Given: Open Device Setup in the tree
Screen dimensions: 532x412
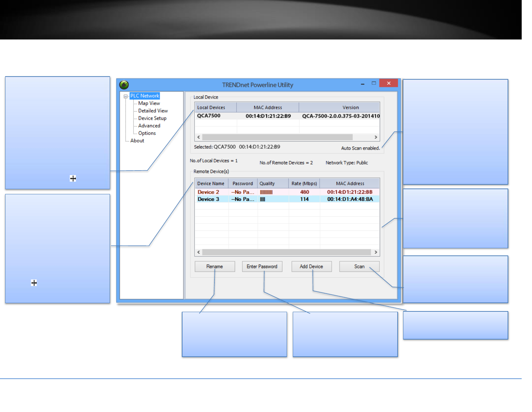Looking at the screenshot, I should pyautogui.click(x=152, y=118).
